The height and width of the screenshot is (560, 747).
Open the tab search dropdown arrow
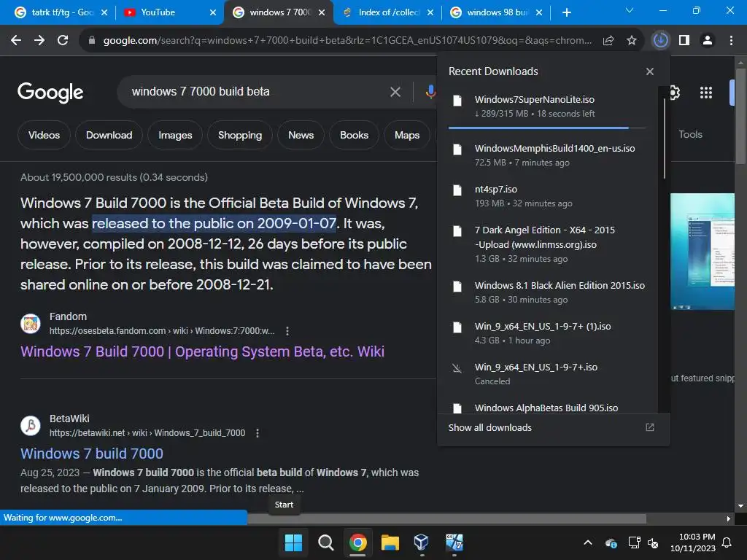point(630,10)
